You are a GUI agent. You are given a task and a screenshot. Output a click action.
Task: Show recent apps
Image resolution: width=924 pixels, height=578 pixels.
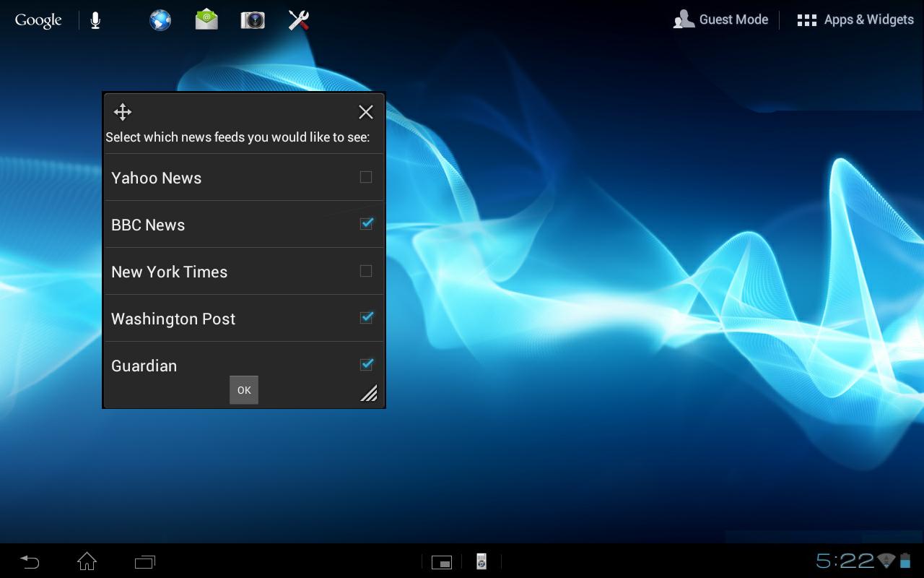tap(145, 561)
